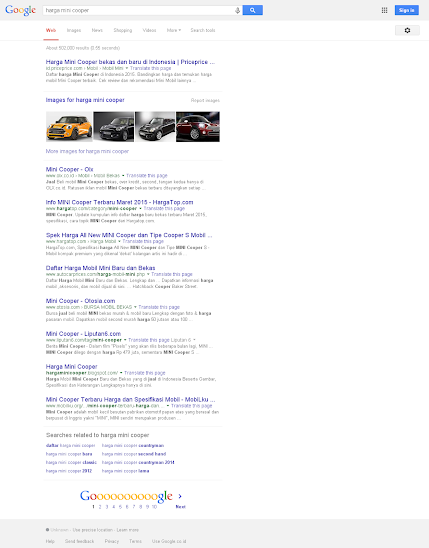
Task: Click Report images link
Action: 205,100
